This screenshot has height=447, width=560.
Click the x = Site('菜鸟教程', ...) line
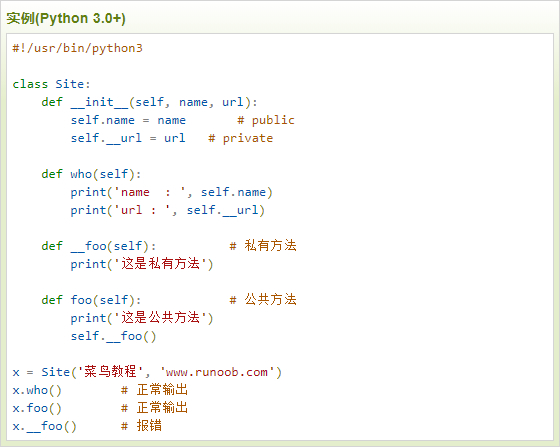147,372
